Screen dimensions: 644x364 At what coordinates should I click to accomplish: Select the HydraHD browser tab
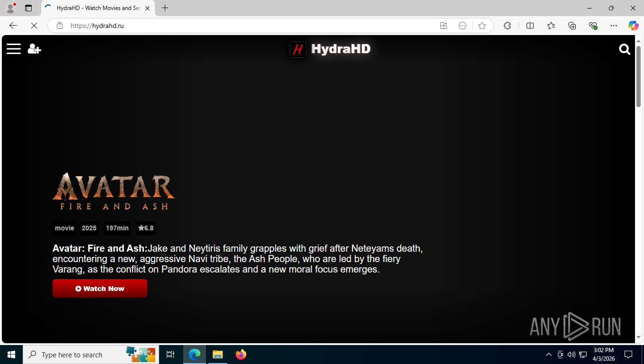coord(98,8)
